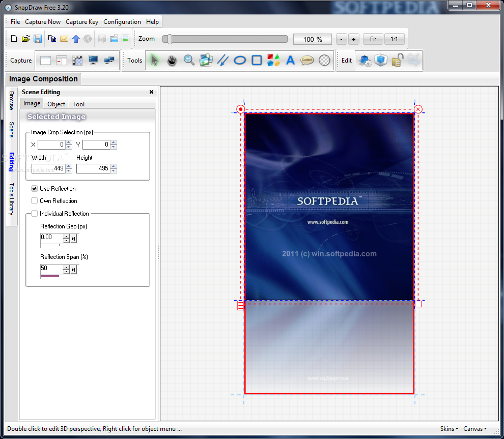504x439 pixels.
Task: Open the Scene vertical side tab
Action: (12, 129)
